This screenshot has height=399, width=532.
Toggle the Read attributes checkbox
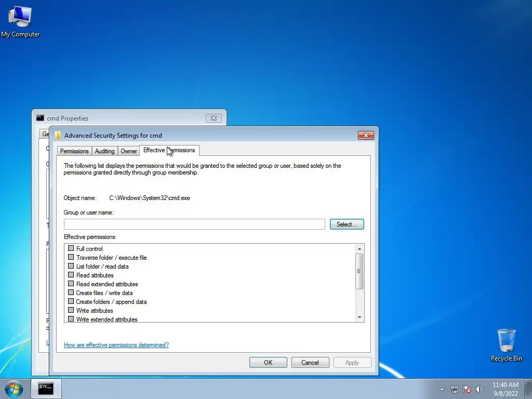click(71, 274)
